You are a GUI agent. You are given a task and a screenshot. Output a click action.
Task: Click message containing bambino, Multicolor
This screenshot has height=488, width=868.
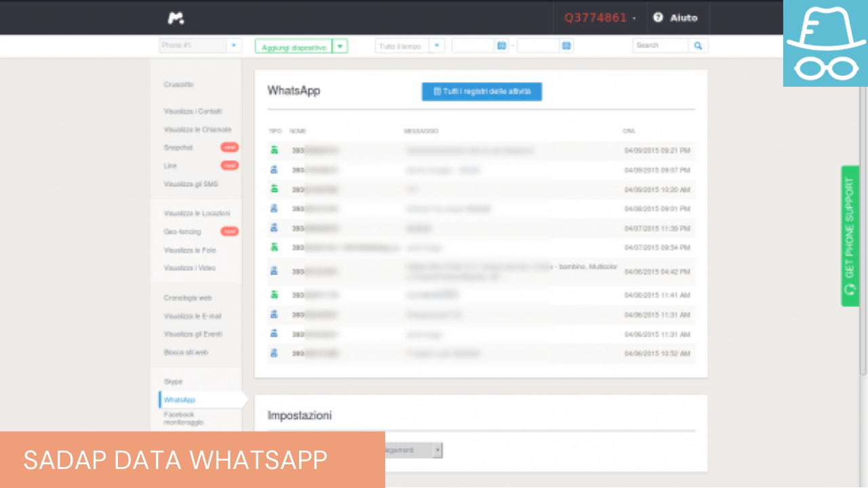pos(512,271)
